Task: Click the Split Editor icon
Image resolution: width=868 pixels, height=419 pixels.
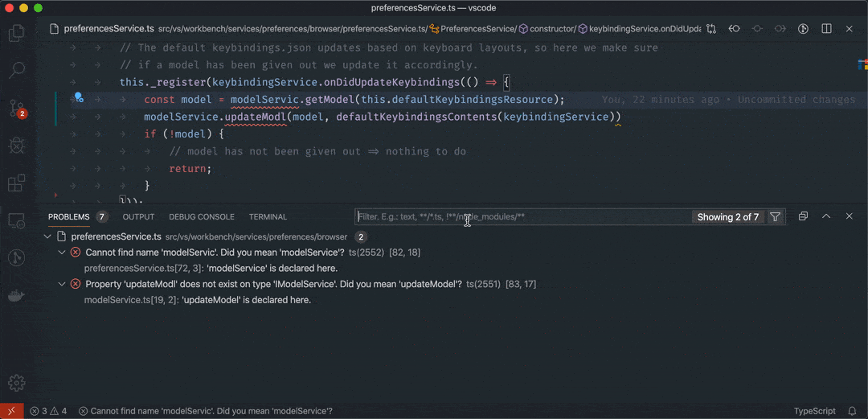Action: click(826, 29)
